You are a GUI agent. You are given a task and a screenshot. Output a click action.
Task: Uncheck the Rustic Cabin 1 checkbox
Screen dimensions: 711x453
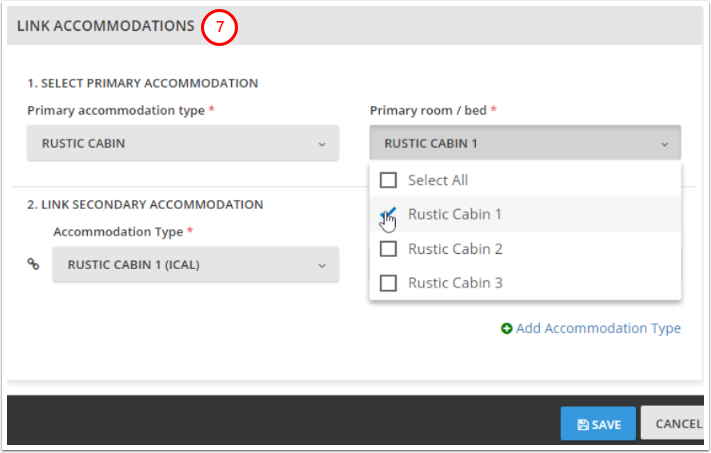click(x=389, y=214)
